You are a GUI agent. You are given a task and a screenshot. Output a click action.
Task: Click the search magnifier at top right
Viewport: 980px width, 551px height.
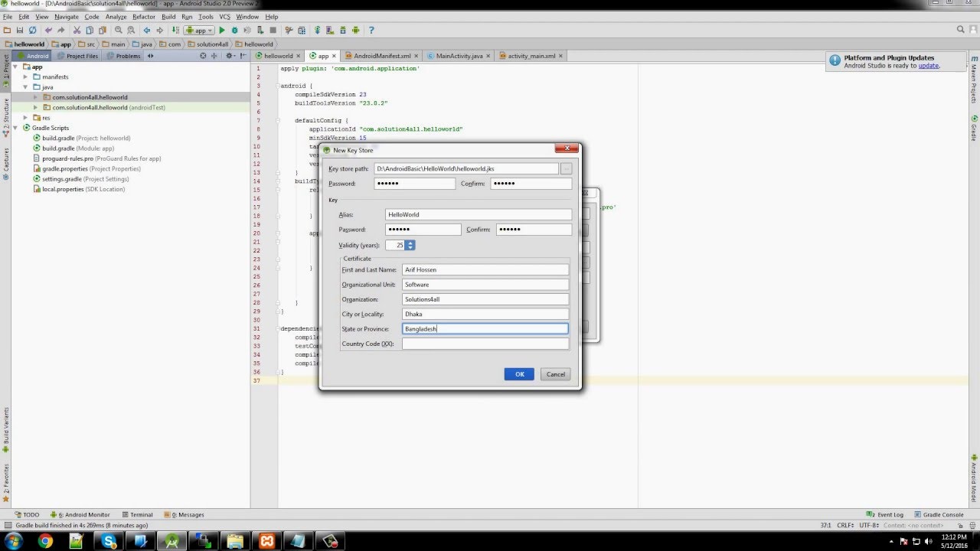961,30
